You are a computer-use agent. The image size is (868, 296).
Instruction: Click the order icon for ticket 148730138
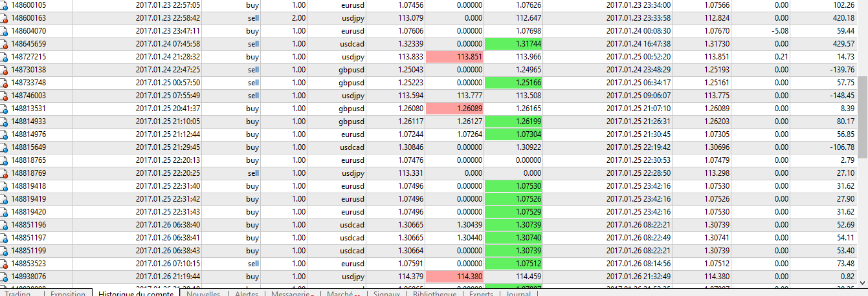(5, 70)
